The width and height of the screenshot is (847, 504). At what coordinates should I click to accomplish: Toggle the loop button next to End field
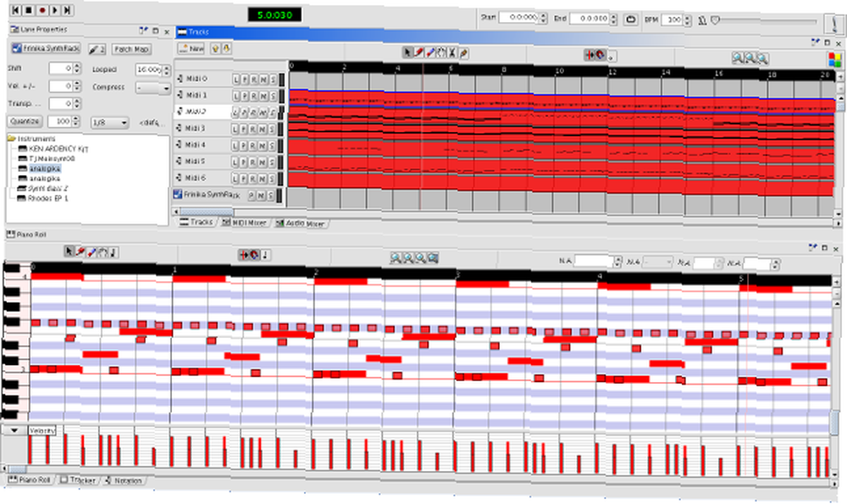click(630, 19)
